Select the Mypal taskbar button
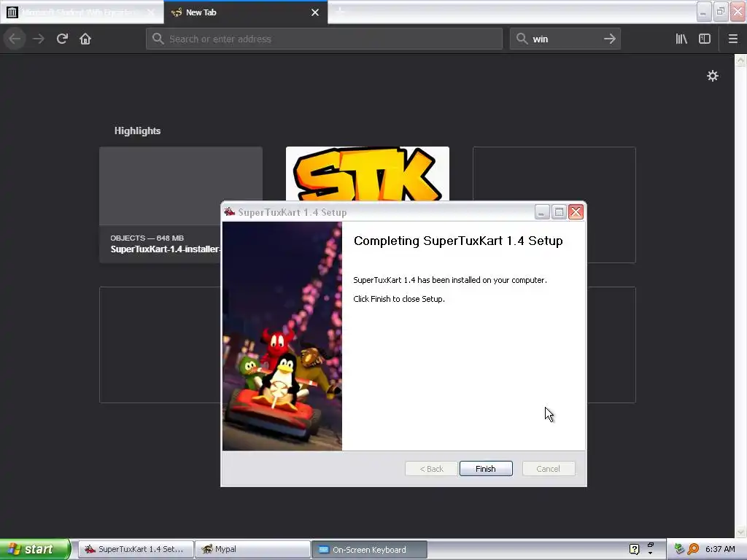This screenshot has height=560, width=747. point(252,549)
